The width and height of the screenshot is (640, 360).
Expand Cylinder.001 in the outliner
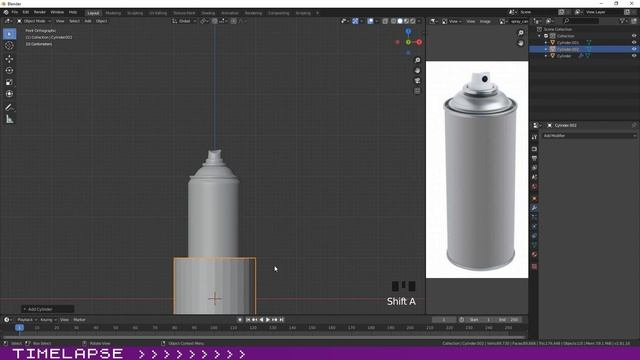click(546, 42)
